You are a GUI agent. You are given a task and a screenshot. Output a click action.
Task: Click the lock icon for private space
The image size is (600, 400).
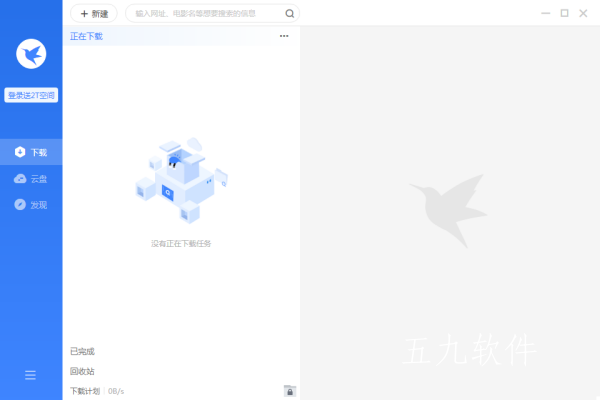(290, 391)
